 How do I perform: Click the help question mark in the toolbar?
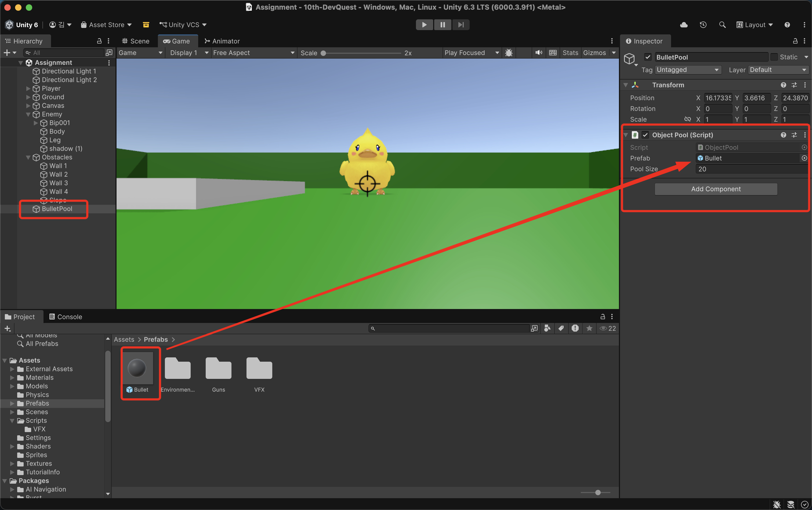pyautogui.click(x=787, y=25)
